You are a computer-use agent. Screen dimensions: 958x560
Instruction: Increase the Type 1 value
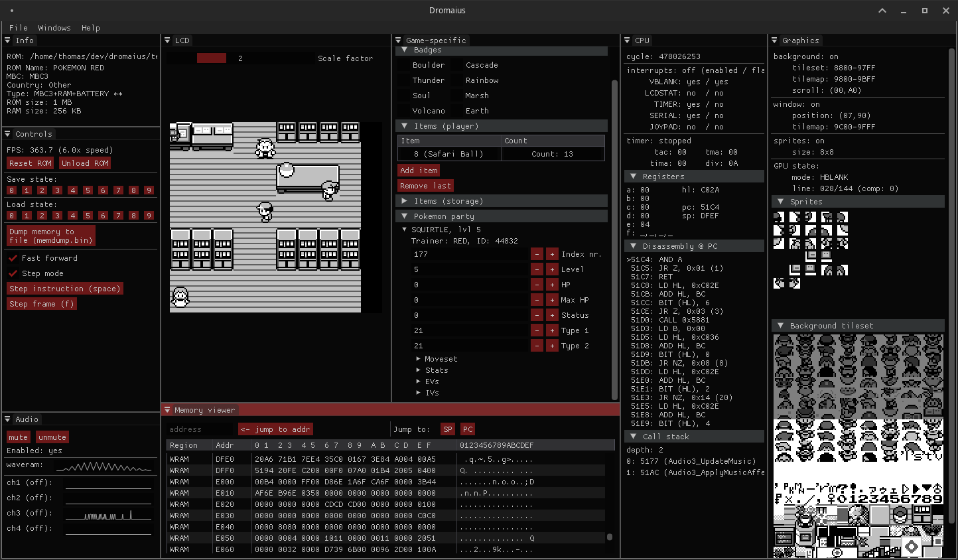tap(552, 330)
